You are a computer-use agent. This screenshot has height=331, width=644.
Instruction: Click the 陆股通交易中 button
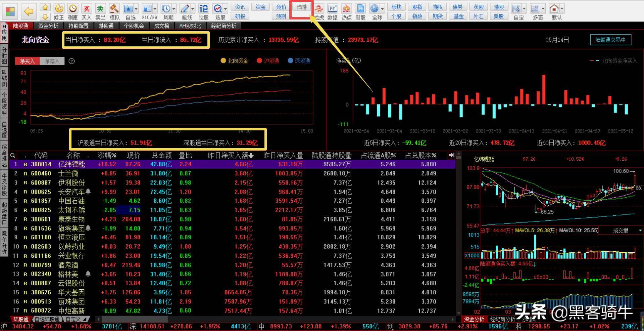[x=610, y=40]
